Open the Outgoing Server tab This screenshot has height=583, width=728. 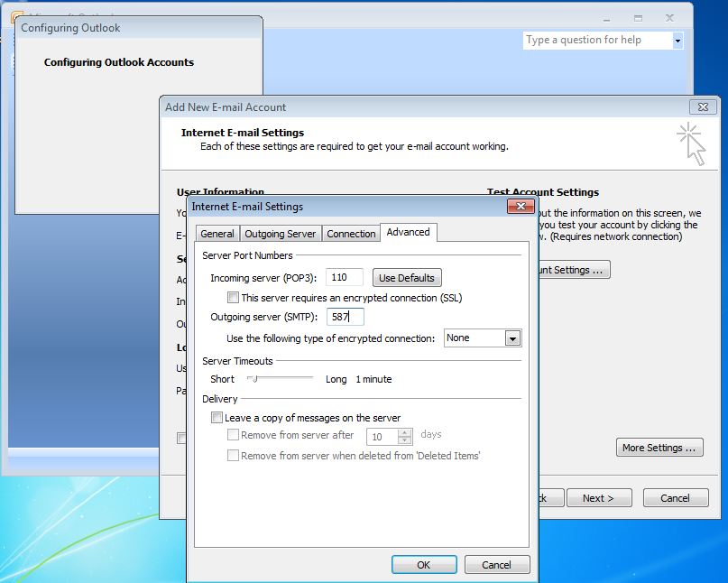pyautogui.click(x=280, y=233)
